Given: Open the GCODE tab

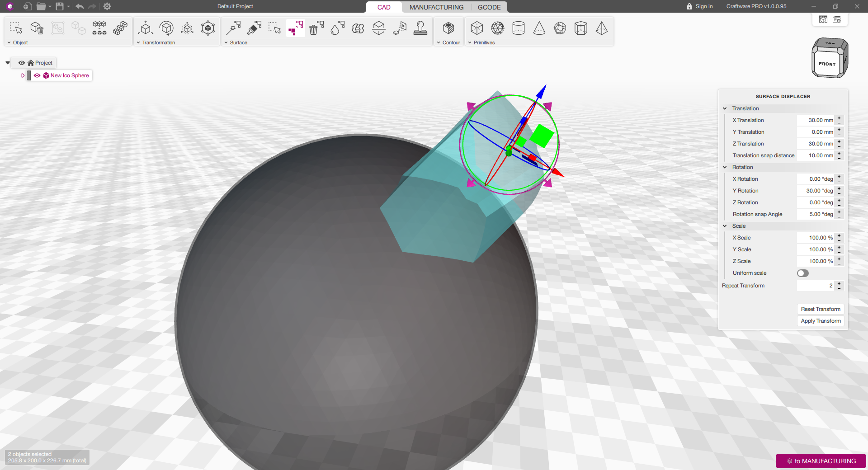Looking at the screenshot, I should click(489, 7).
